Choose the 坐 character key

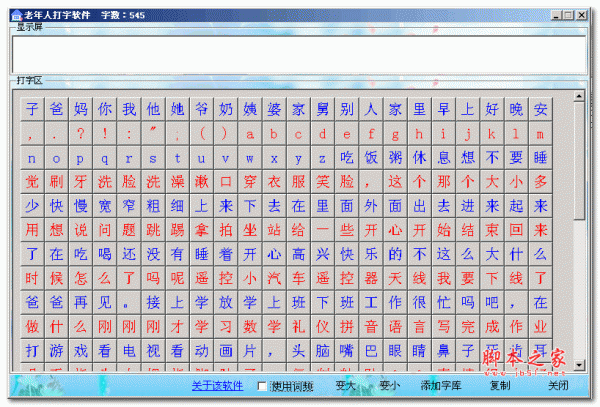point(250,230)
